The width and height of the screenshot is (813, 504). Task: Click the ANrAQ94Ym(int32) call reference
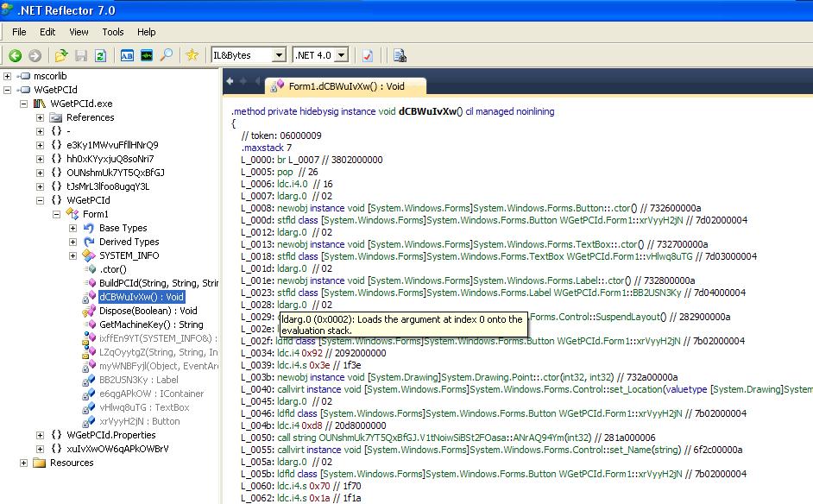pyautogui.click(x=551, y=438)
